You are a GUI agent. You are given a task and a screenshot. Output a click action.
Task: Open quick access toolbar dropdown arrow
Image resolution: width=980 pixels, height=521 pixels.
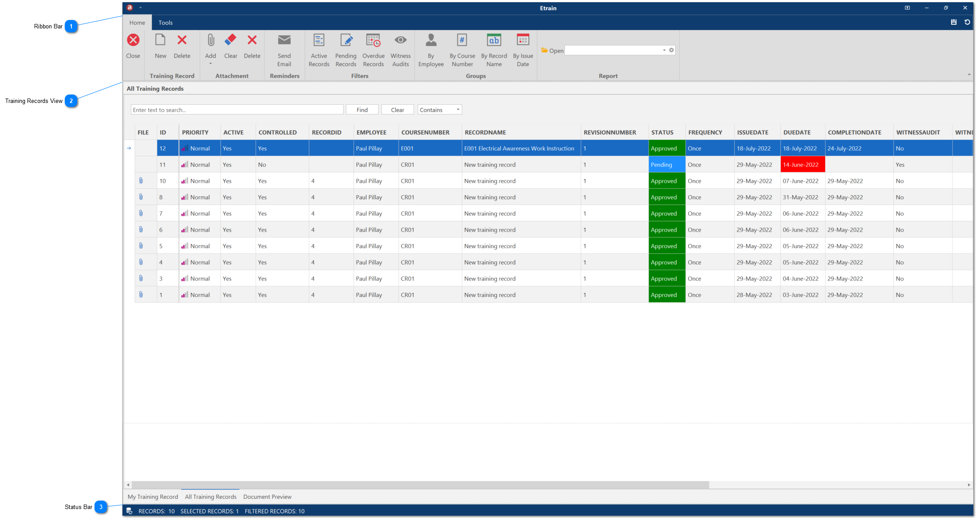point(140,8)
